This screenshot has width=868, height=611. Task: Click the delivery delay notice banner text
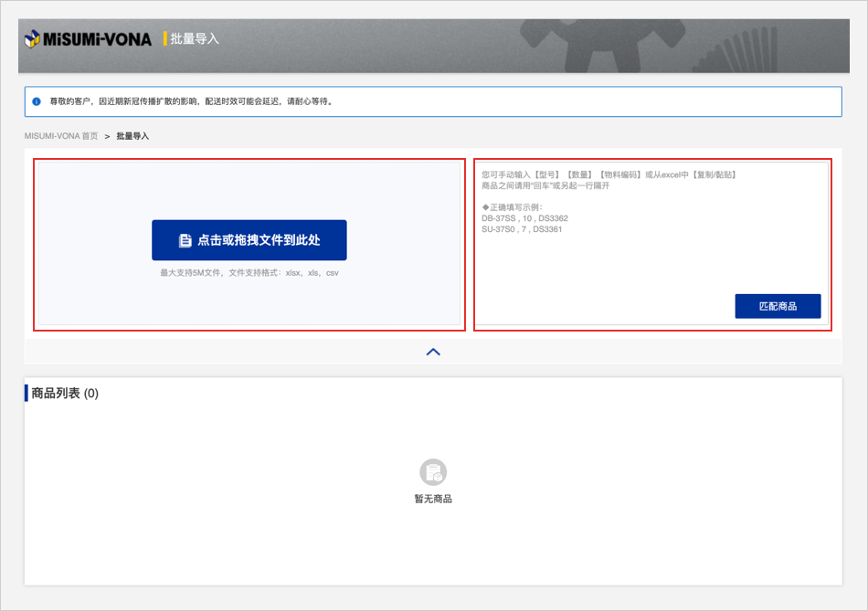click(x=190, y=101)
